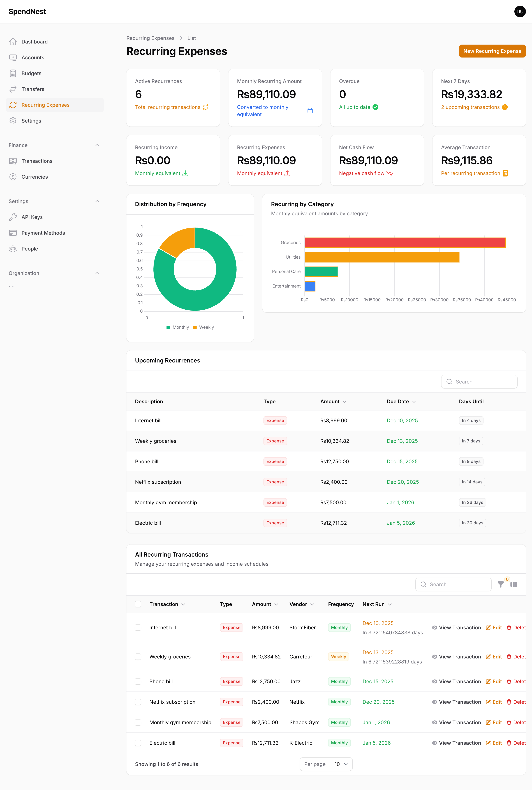Click the Transfers arrows icon in sidebar

tap(13, 89)
